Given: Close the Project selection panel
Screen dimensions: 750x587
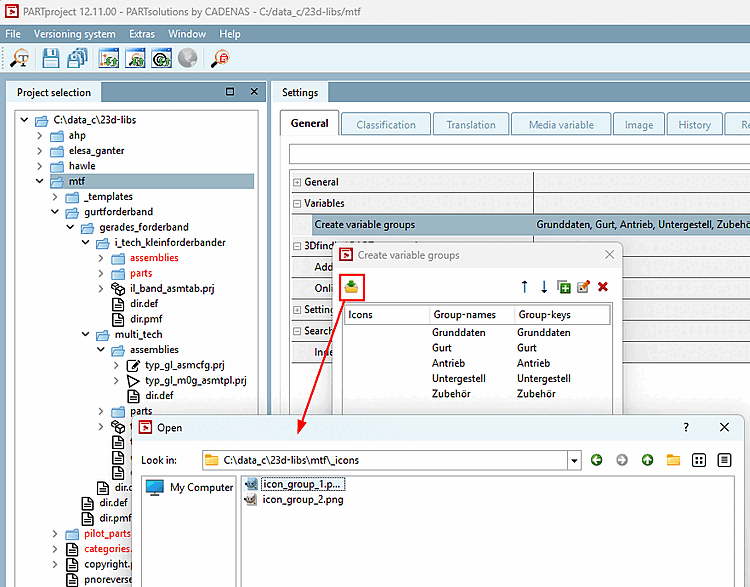Looking at the screenshot, I should 254,91.
